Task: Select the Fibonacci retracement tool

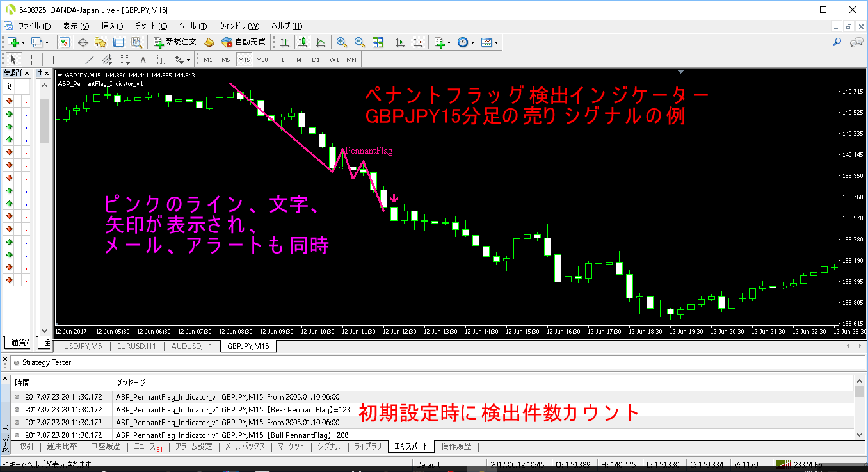Action: click(125, 60)
